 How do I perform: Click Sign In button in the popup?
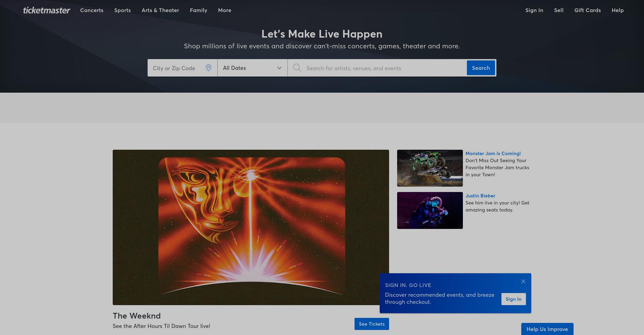[514, 299]
